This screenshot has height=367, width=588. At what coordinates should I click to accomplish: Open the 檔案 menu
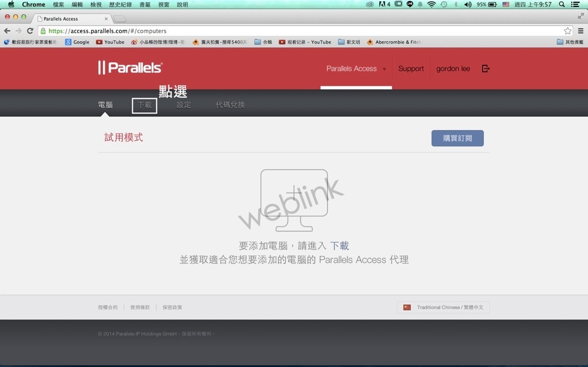(58, 5)
